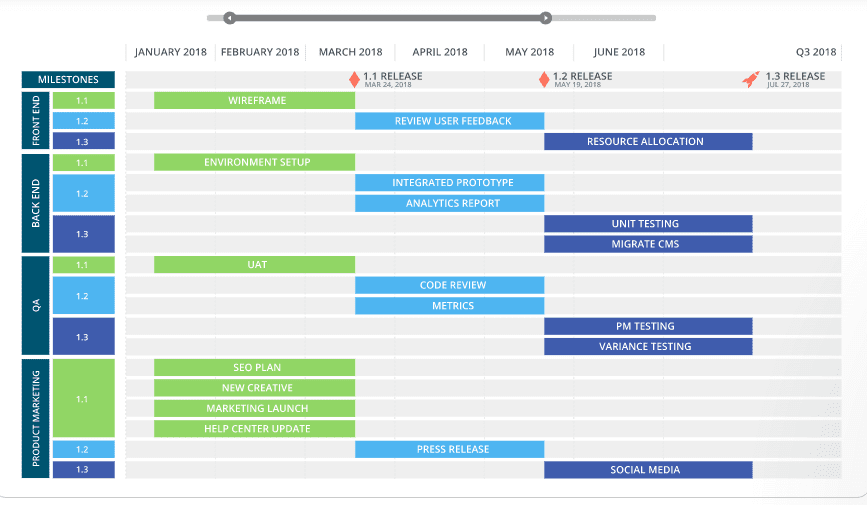The image size is (867, 505).
Task: Select the Resource Allocation bar
Action: 648,142
